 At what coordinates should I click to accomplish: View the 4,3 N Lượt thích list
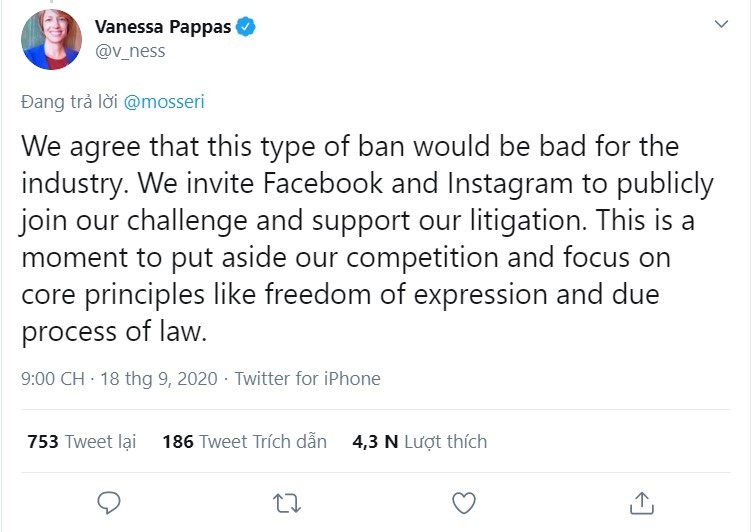419,441
